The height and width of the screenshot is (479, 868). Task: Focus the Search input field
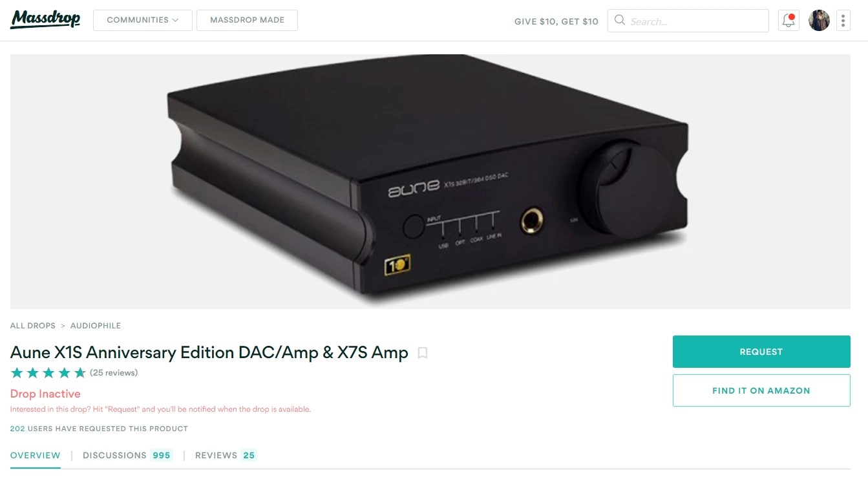(688, 21)
